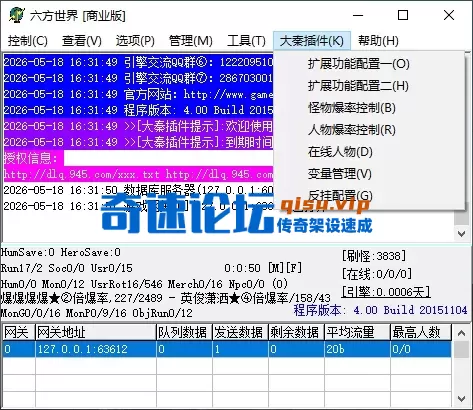Click the 数据库服务器 log line
Screen dimensions: 473x410
[x=138, y=190]
